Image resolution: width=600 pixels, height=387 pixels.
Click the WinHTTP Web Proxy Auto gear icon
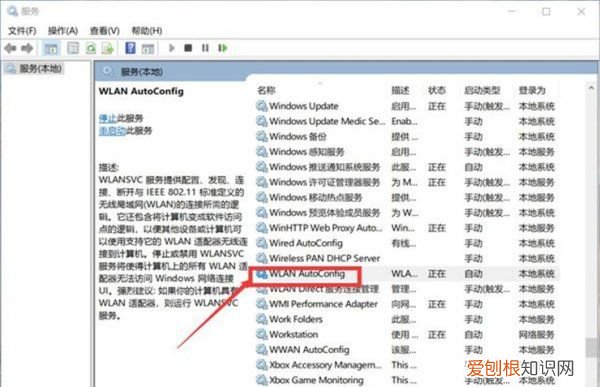click(x=262, y=228)
